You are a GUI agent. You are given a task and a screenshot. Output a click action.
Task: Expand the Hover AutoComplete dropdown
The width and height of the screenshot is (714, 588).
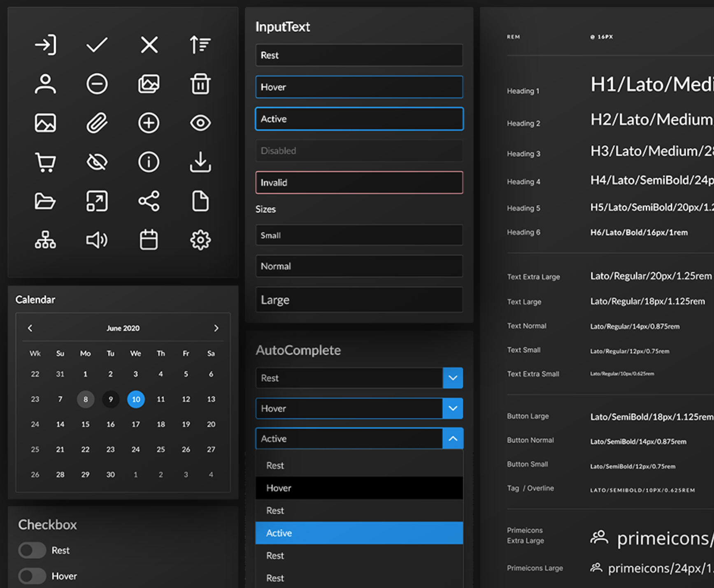453,408
